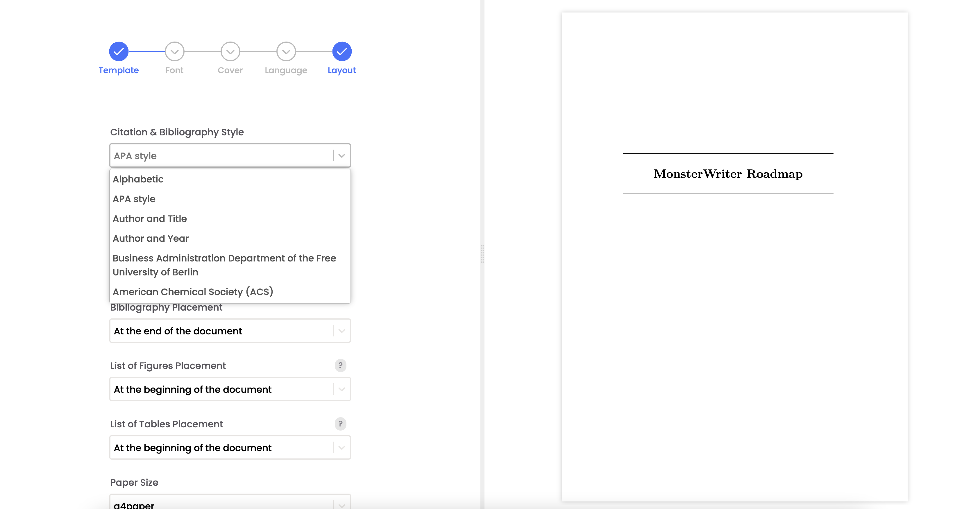Viewport: 980px width, 509px height.
Task: Collapse the Citation & Bibliography Style dropdown arrow
Action: pos(341,156)
